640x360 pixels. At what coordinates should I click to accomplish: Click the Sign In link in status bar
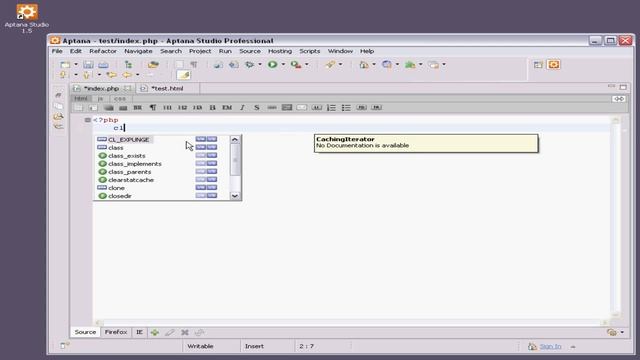coord(550,347)
